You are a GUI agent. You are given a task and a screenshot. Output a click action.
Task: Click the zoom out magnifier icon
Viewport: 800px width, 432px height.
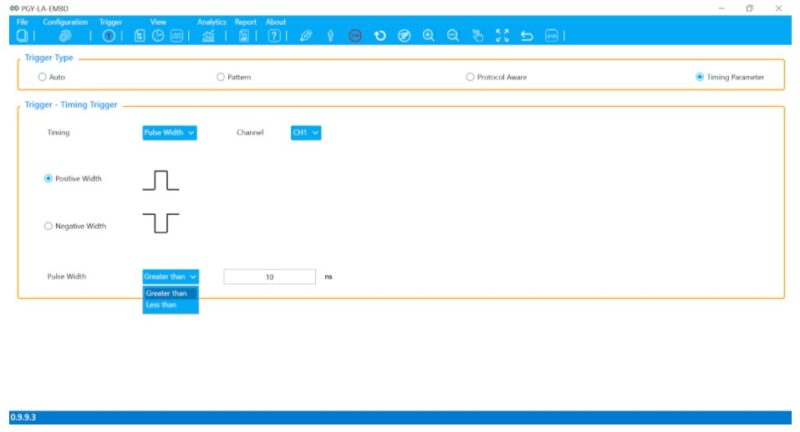tap(452, 36)
